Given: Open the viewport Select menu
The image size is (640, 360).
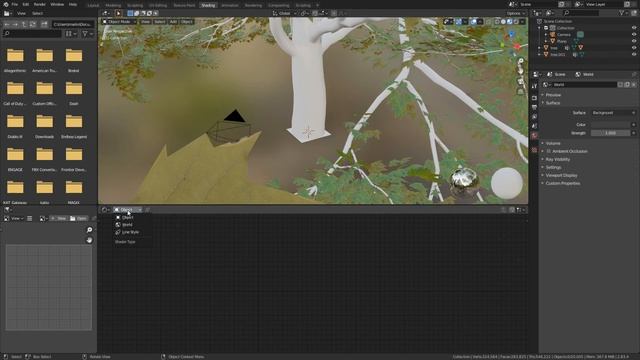Looking at the screenshot, I should [160, 21].
